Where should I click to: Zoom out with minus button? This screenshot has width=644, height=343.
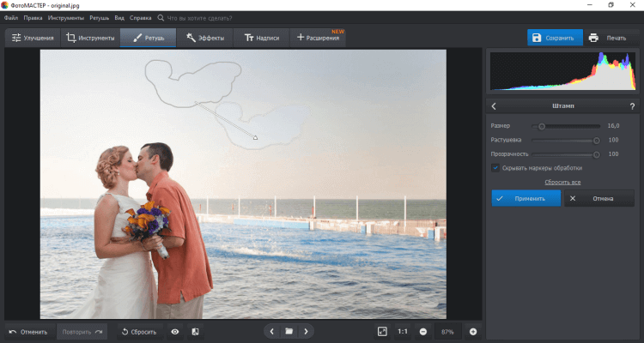click(x=423, y=331)
